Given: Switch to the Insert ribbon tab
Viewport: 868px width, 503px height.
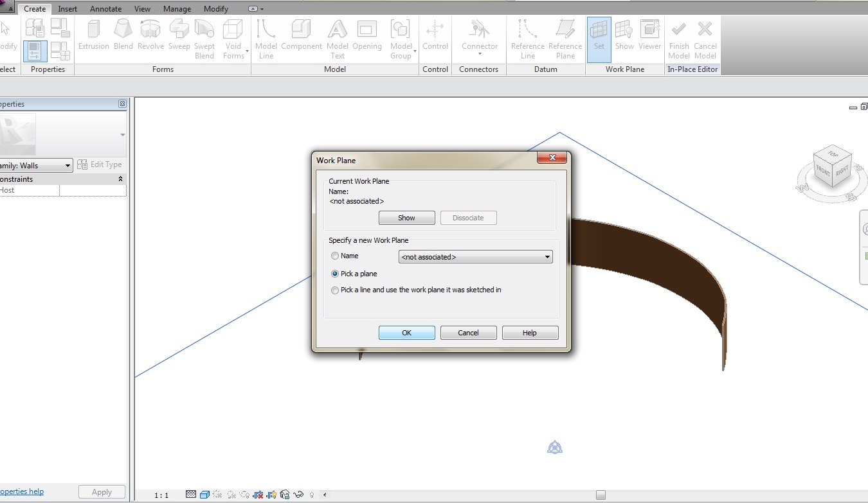Looking at the screenshot, I should coord(68,9).
